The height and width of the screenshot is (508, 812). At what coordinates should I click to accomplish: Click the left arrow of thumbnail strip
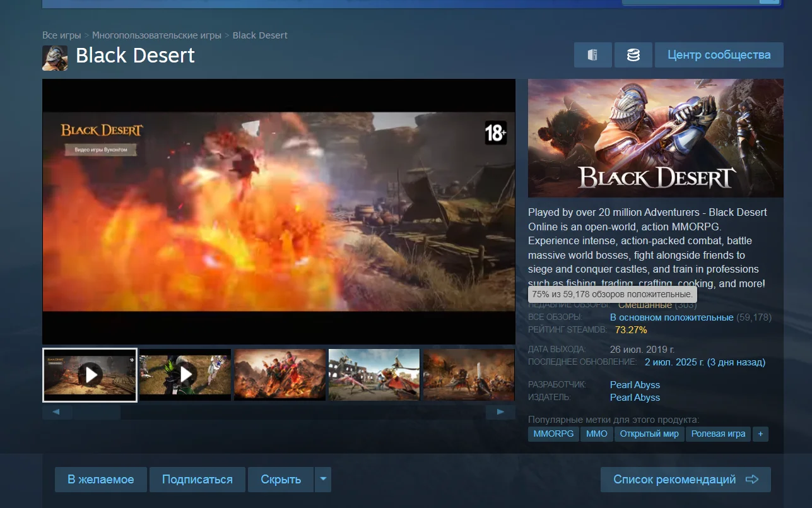(56, 412)
